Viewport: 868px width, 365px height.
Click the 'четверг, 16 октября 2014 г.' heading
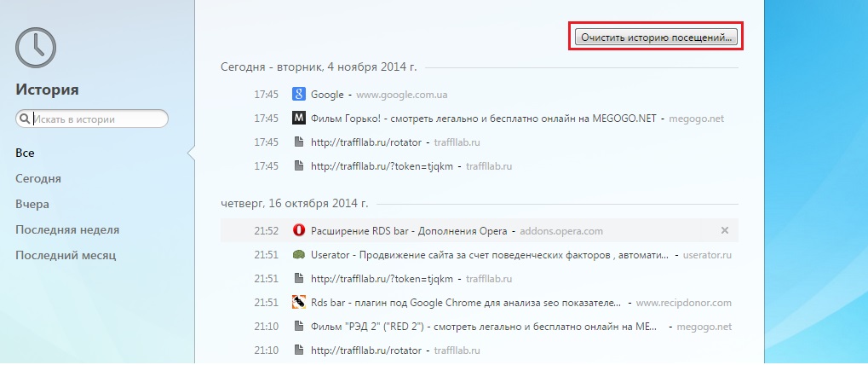click(x=295, y=203)
